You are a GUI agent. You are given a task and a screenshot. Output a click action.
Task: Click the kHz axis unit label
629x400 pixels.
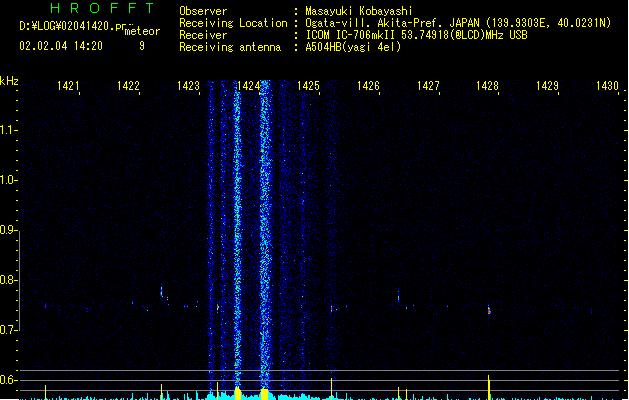9,81
